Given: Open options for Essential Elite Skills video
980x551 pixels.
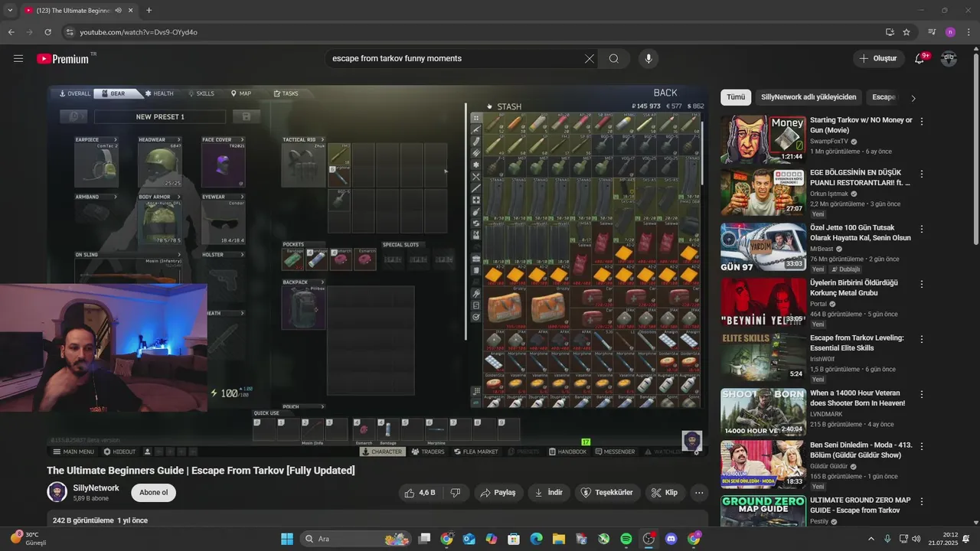Looking at the screenshot, I should 922,339.
